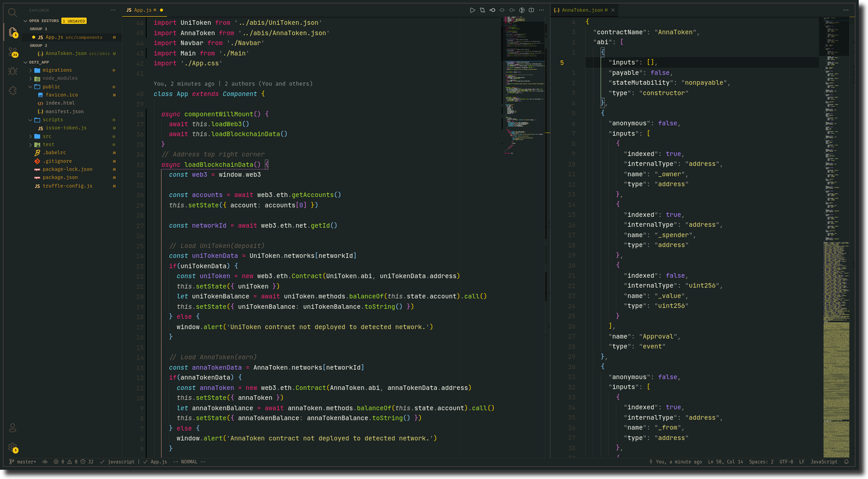The image size is (868, 479).
Task: Click the notifications bell in status bar
Action: (846, 461)
